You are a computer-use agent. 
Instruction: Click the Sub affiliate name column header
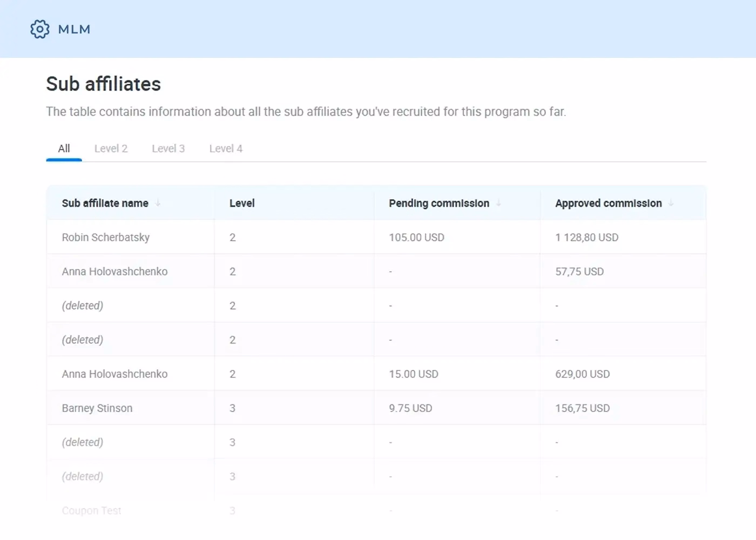pyautogui.click(x=105, y=204)
